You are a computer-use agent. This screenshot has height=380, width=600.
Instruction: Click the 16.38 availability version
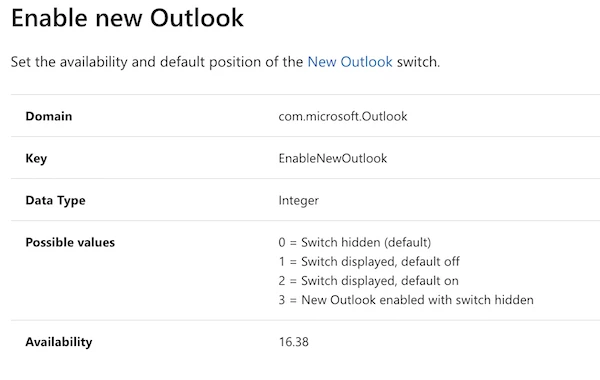coord(293,342)
